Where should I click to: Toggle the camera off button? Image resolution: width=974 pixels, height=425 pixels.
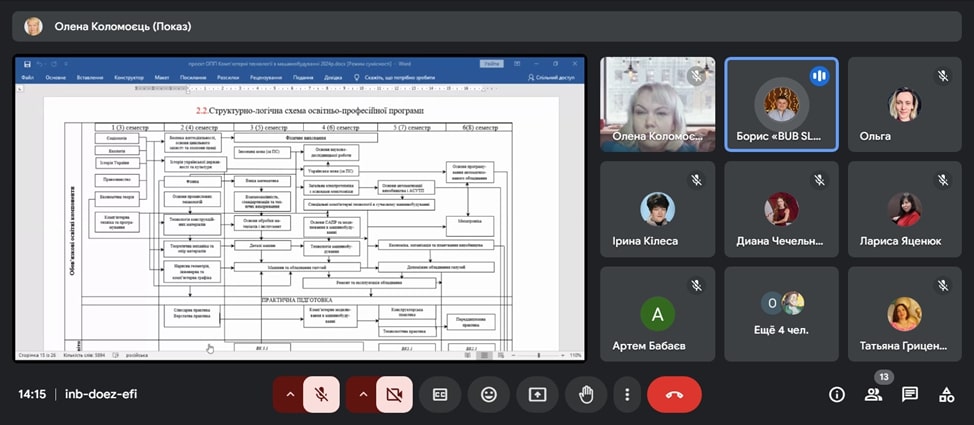tap(394, 395)
